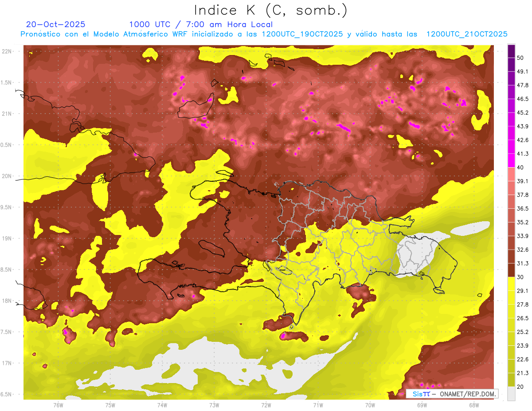Click the magenta swatch between 40 and 41.3
The image size is (532, 411).
point(511,160)
